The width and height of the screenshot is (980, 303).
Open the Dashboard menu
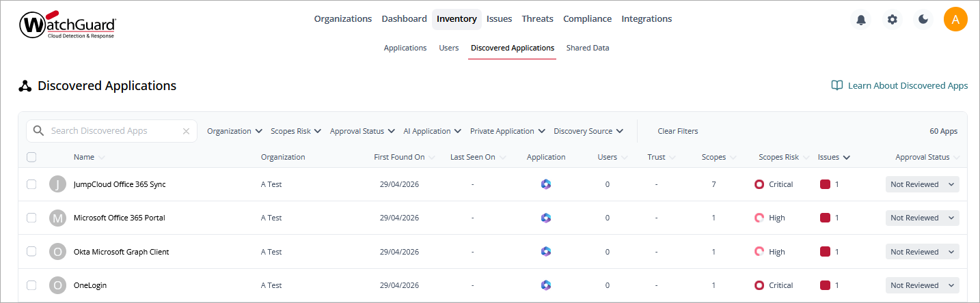405,19
